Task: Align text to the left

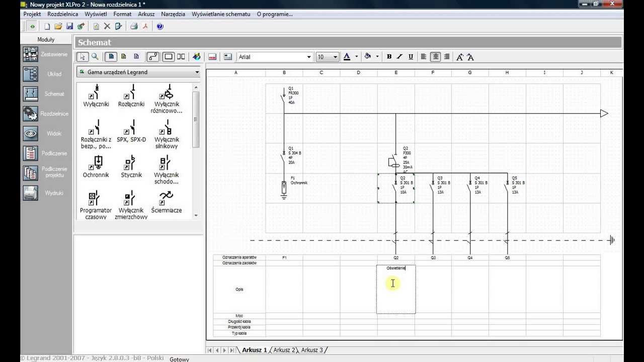Action: point(424,57)
